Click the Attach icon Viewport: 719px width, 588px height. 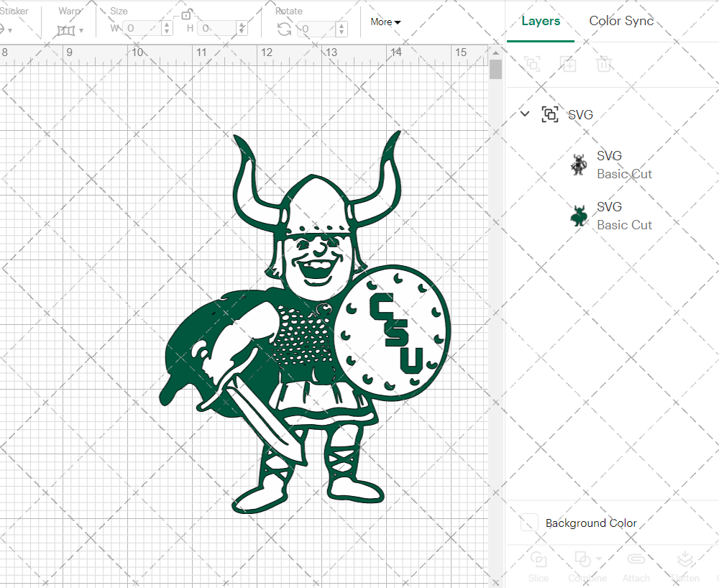point(636,559)
